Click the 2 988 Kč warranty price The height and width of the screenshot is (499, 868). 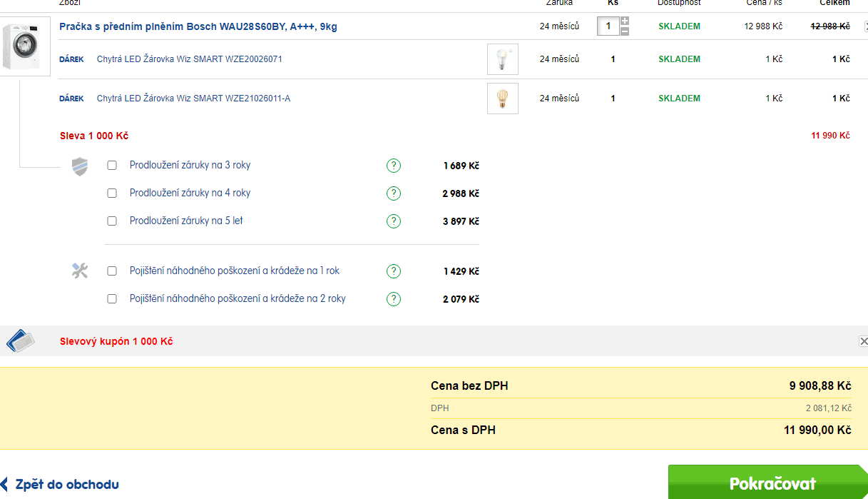tap(461, 193)
